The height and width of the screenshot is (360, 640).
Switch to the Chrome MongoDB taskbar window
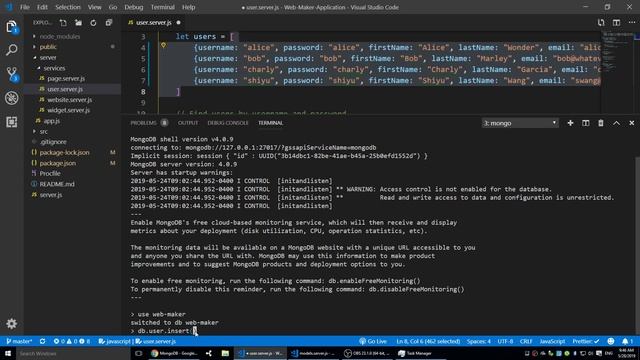(x=175, y=353)
